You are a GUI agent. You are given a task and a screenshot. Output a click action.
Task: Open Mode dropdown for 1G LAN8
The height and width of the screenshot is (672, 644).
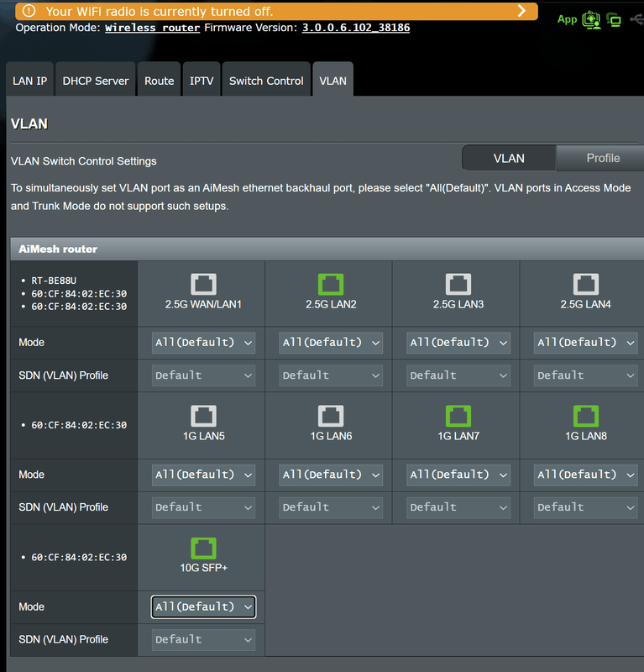586,475
